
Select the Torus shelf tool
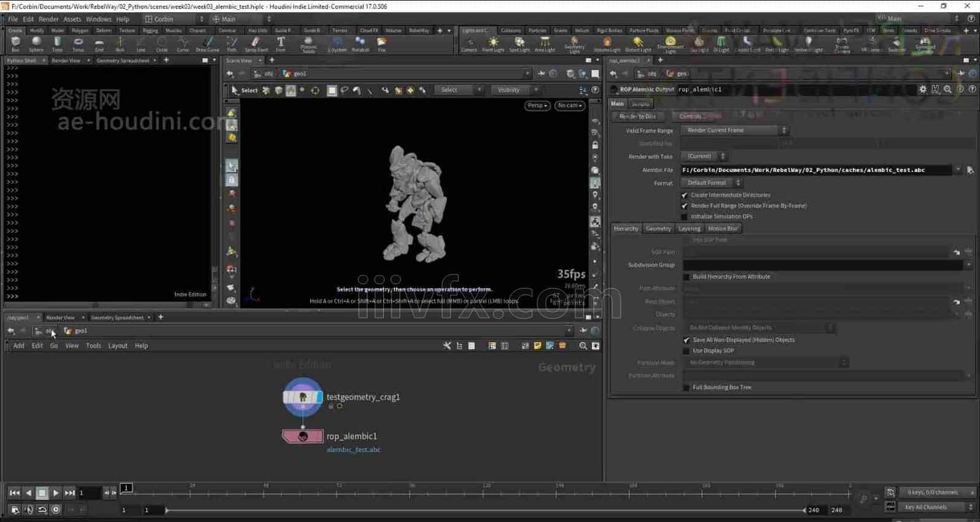(78, 44)
